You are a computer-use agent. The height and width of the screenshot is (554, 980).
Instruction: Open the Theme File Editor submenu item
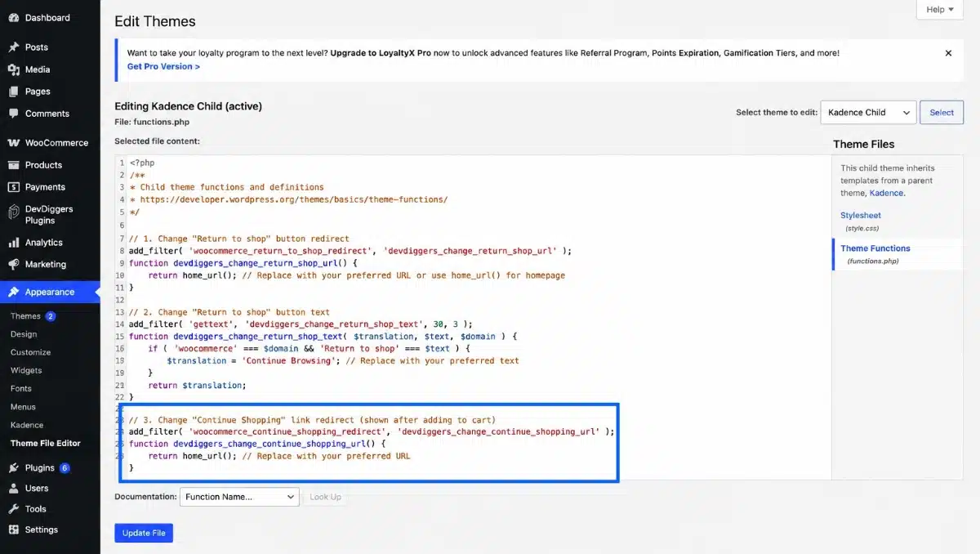[x=46, y=443]
